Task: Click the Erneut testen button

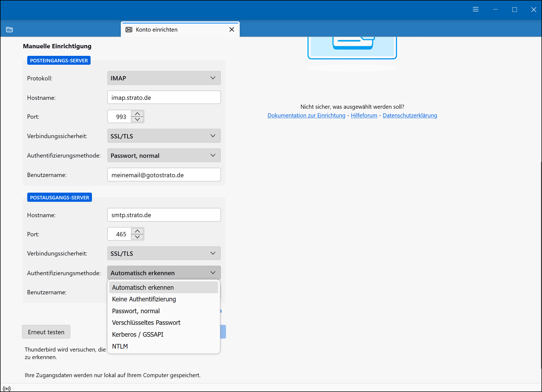Action: point(46,332)
